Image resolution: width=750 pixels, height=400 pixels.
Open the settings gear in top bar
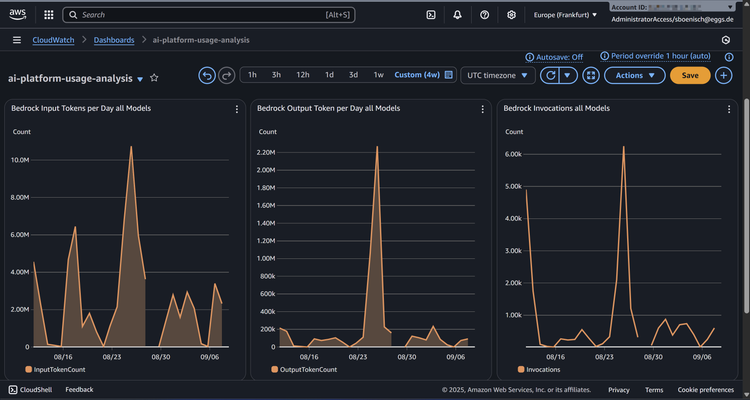(511, 15)
